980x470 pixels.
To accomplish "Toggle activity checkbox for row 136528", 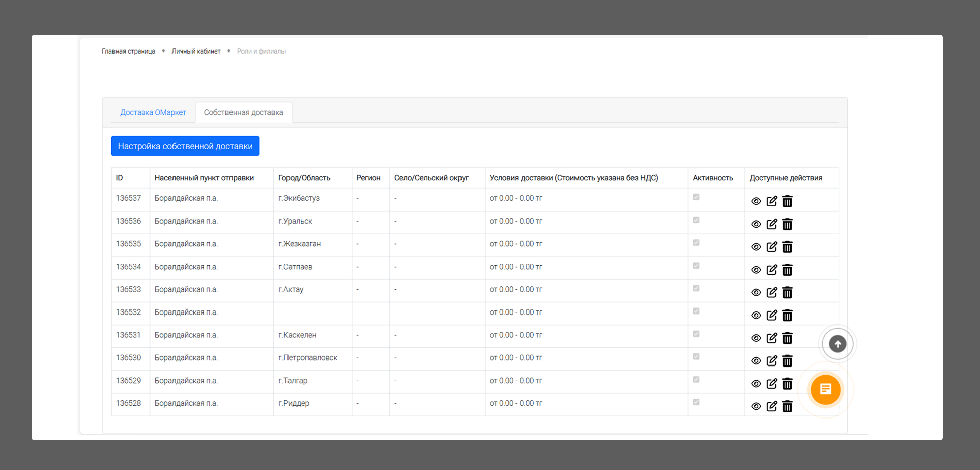I will (696, 402).
